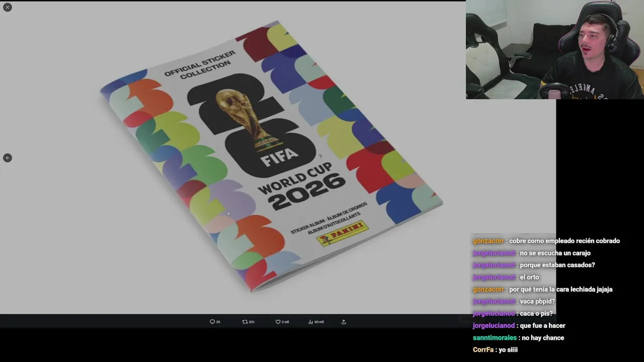Click username 'CorrFa' in chat

pos(483,349)
